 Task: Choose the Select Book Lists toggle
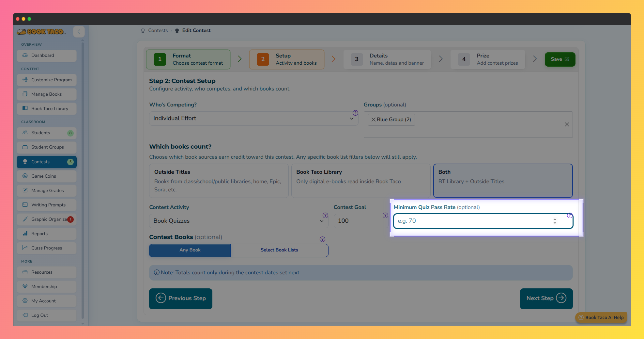(279, 250)
